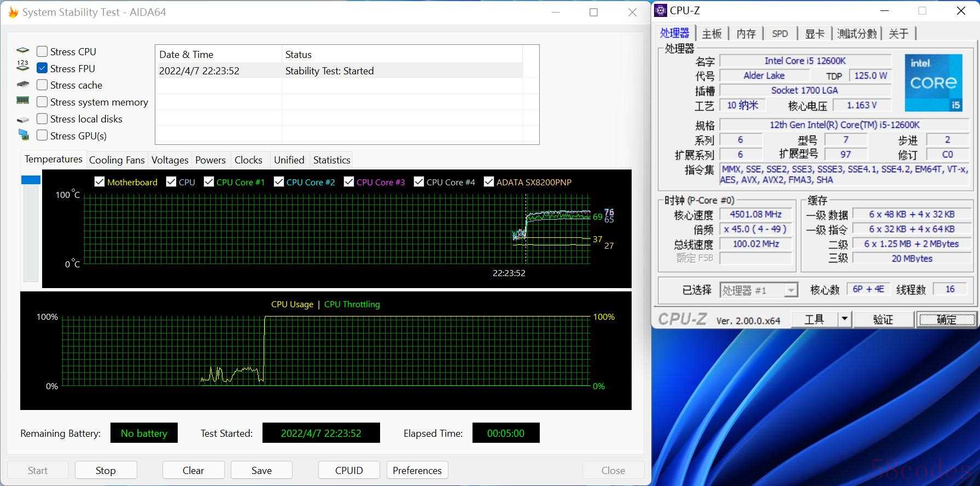Select the Temperatures tab
Image resolution: width=980 pixels, height=486 pixels.
pyautogui.click(x=54, y=159)
